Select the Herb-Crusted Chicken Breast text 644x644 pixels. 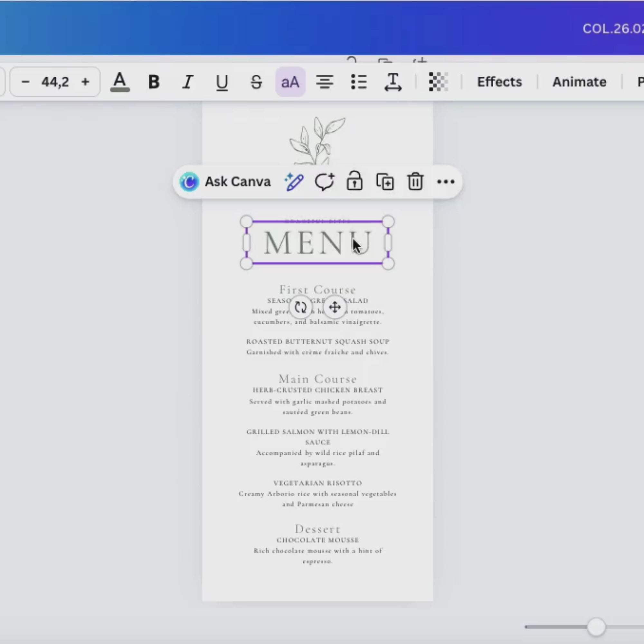pyautogui.click(x=318, y=390)
